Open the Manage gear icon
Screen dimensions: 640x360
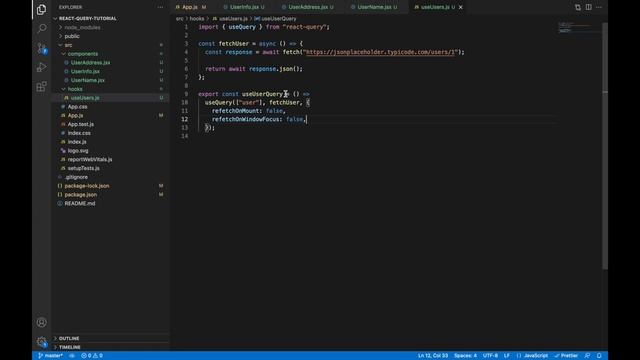click(41, 342)
